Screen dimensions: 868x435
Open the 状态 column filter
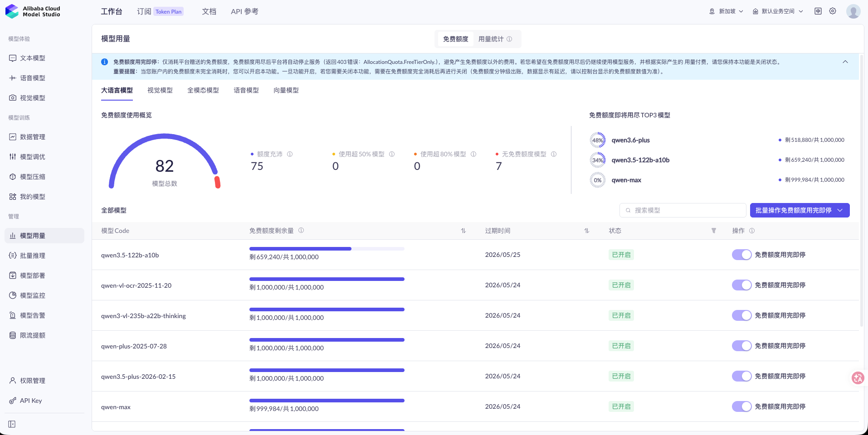point(714,231)
